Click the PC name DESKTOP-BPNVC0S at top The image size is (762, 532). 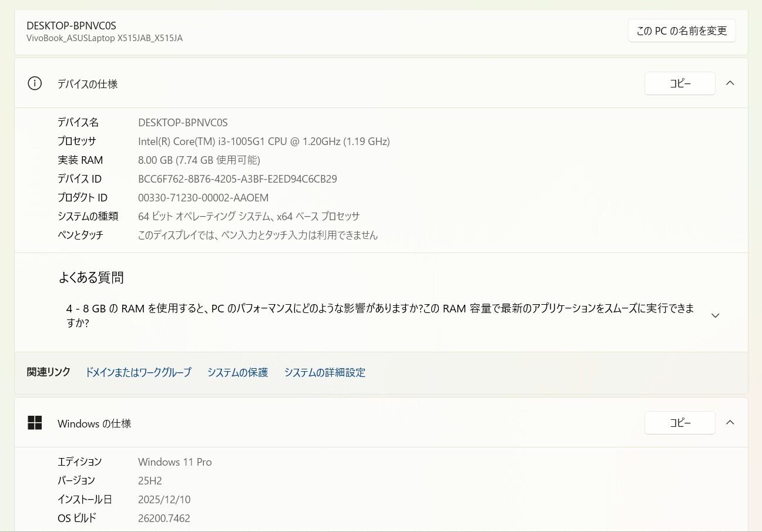(x=72, y=26)
